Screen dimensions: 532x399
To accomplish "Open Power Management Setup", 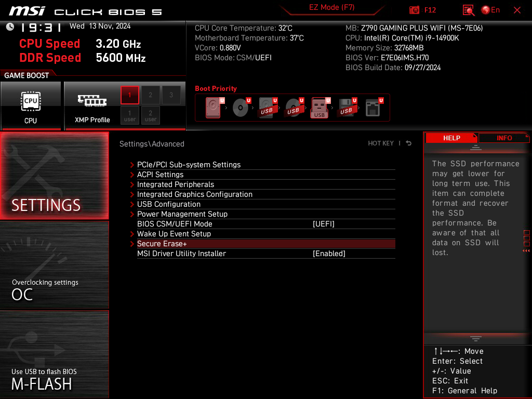I will tap(266, 214).
